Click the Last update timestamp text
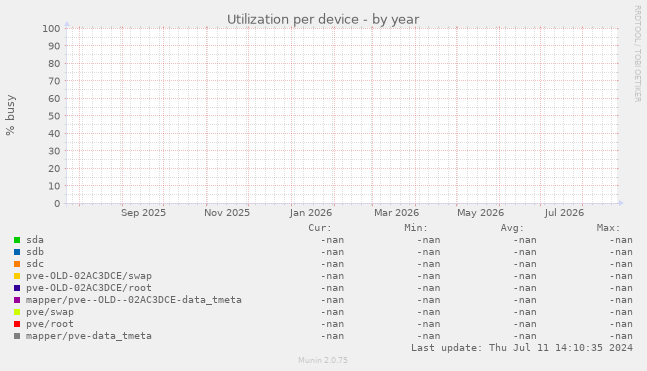 (522, 348)
